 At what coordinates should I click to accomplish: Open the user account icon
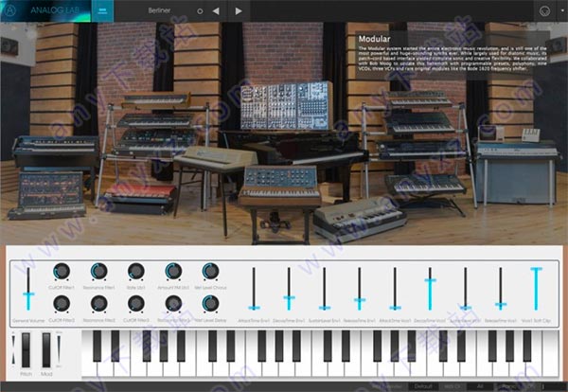point(544,11)
